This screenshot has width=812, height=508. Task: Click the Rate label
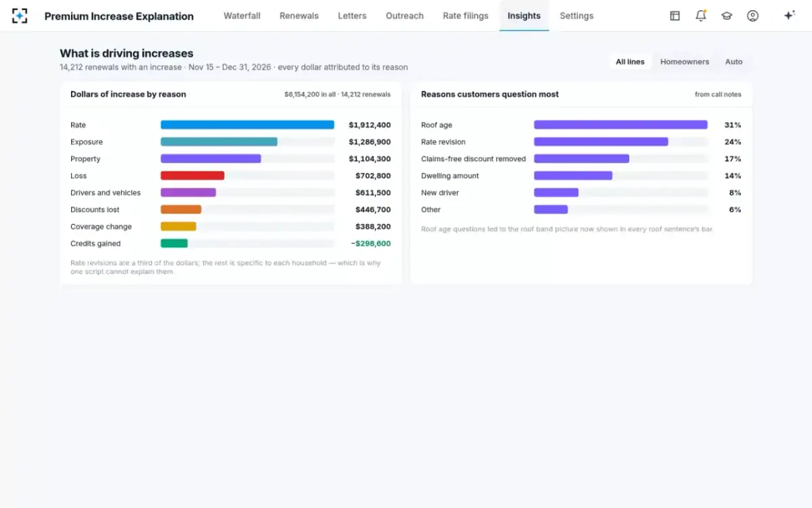click(78, 125)
